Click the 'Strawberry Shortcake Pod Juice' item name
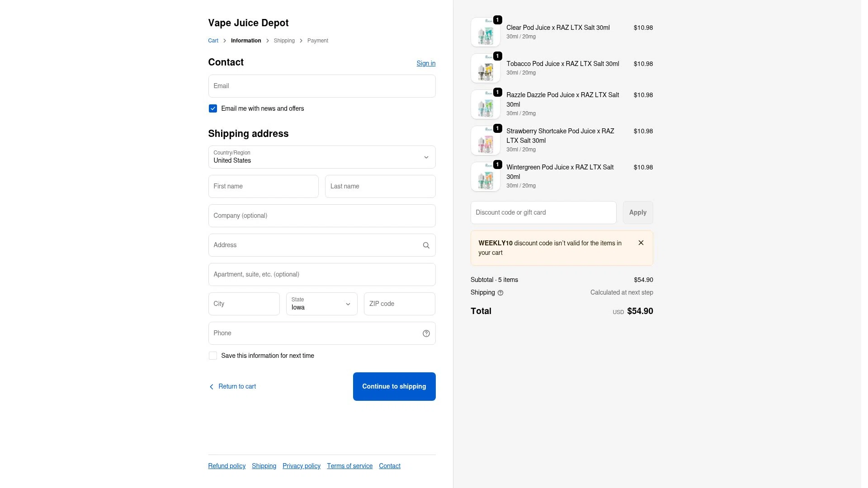This screenshot has height=488, width=868. [x=560, y=136]
